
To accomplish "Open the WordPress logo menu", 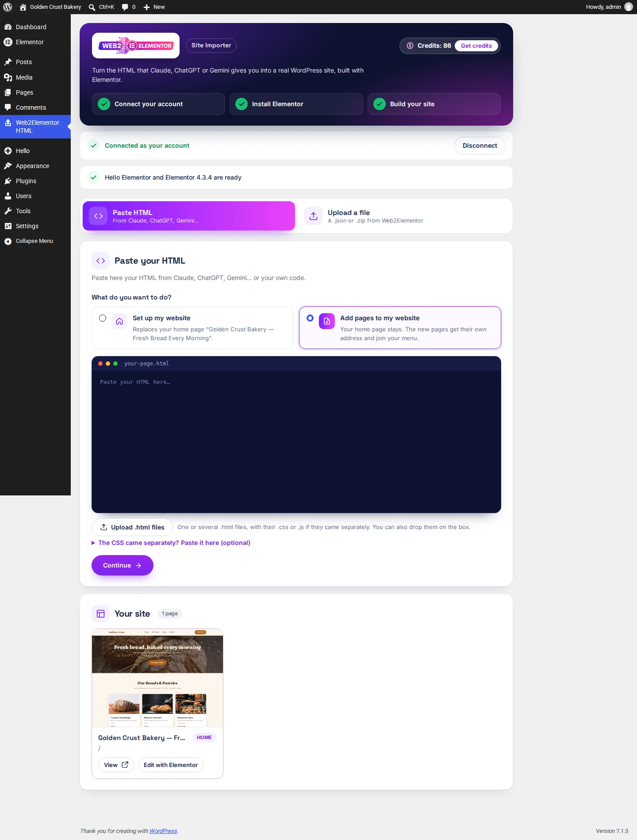I will tap(8, 7).
